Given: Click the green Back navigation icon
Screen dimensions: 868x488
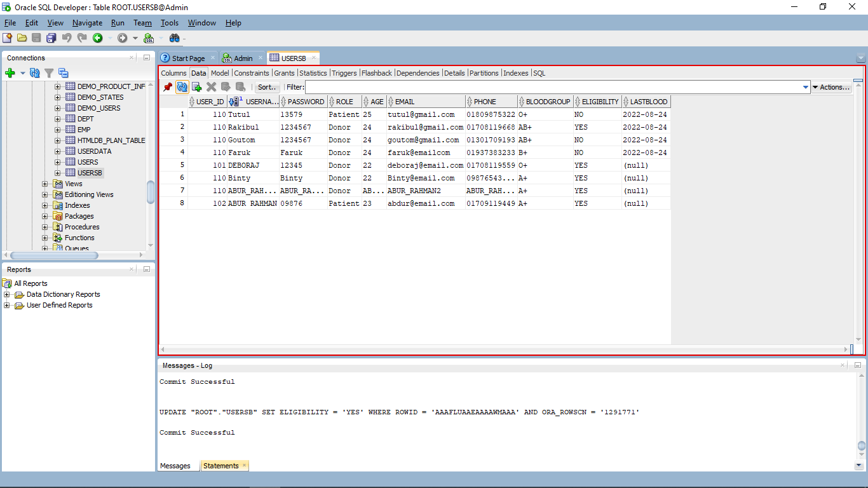Looking at the screenshot, I should (98, 38).
